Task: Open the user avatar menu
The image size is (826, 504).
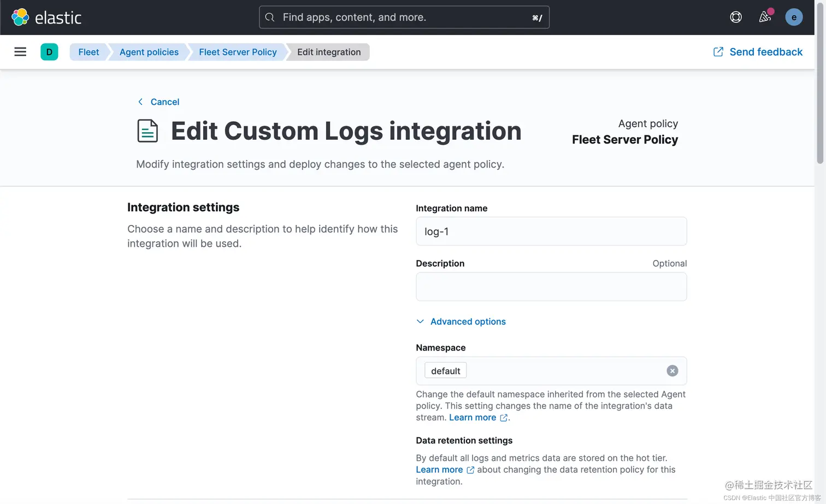Action: (793, 17)
